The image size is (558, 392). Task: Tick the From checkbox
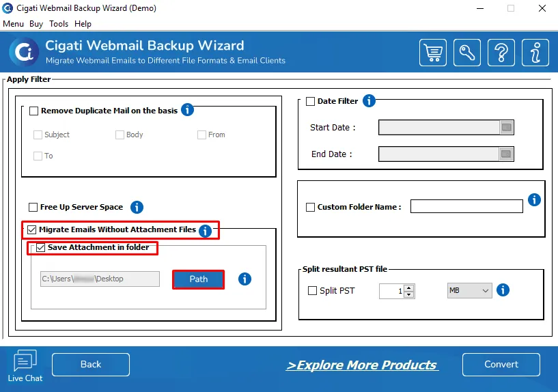click(201, 135)
